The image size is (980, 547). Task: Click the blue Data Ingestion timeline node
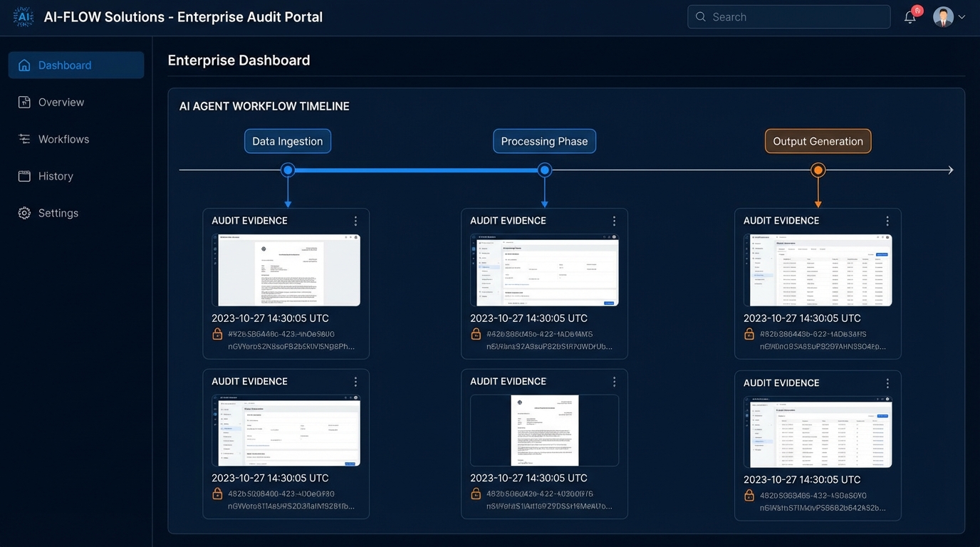tap(288, 170)
